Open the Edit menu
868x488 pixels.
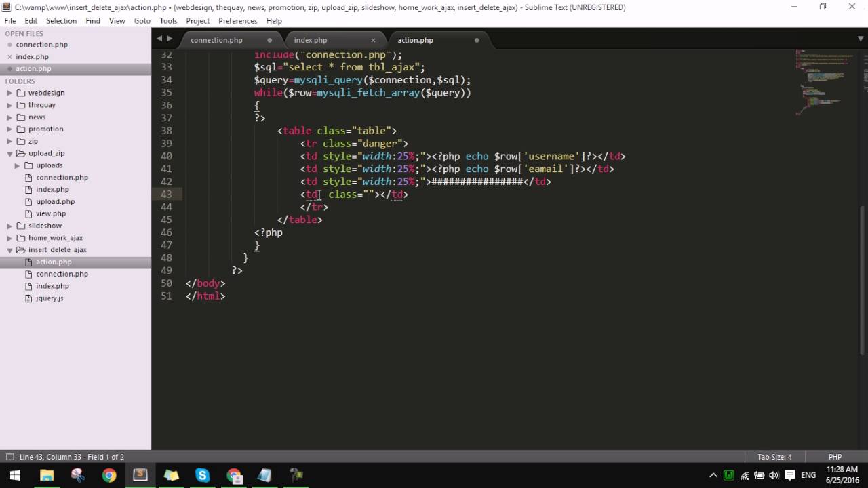tap(31, 21)
